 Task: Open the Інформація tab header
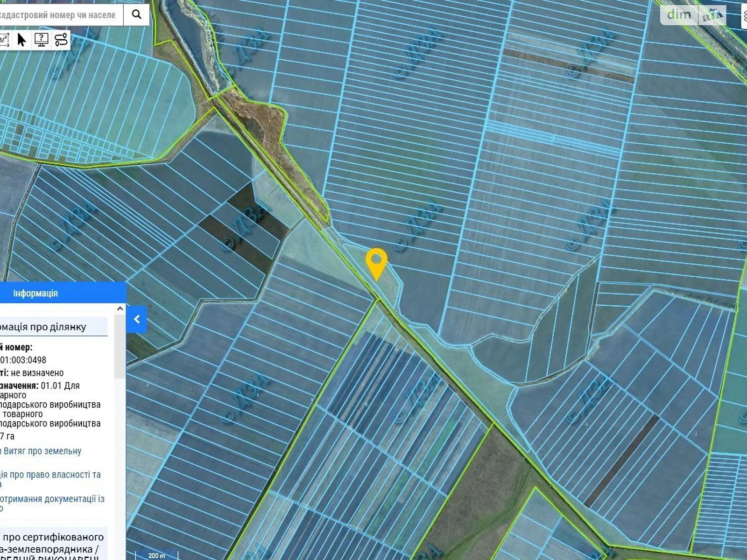pyautogui.click(x=35, y=293)
